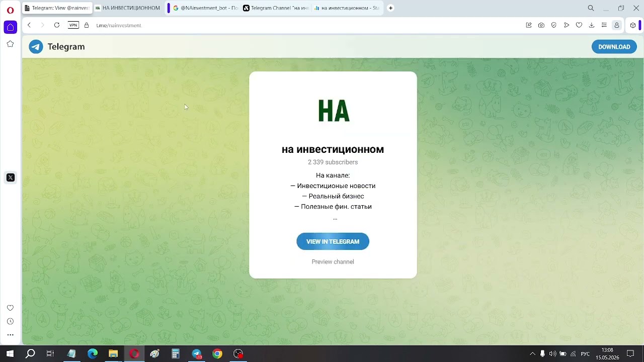The height and width of the screenshot is (362, 644).
Task: Open the ad blocker shield icon
Action: click(554, 25)
